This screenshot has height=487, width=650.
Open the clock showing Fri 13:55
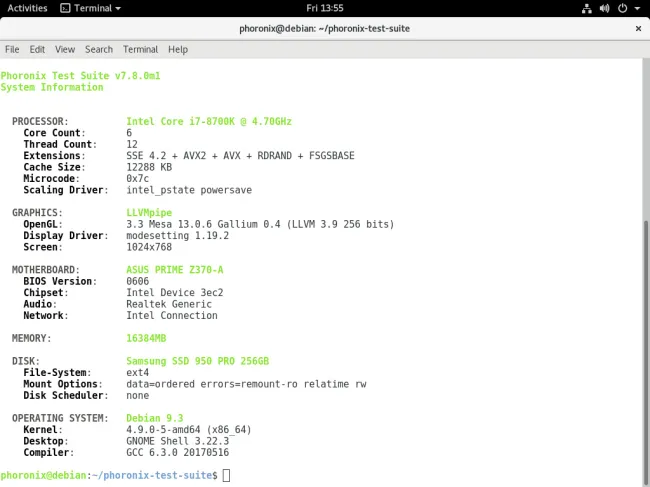coord(325,8)
